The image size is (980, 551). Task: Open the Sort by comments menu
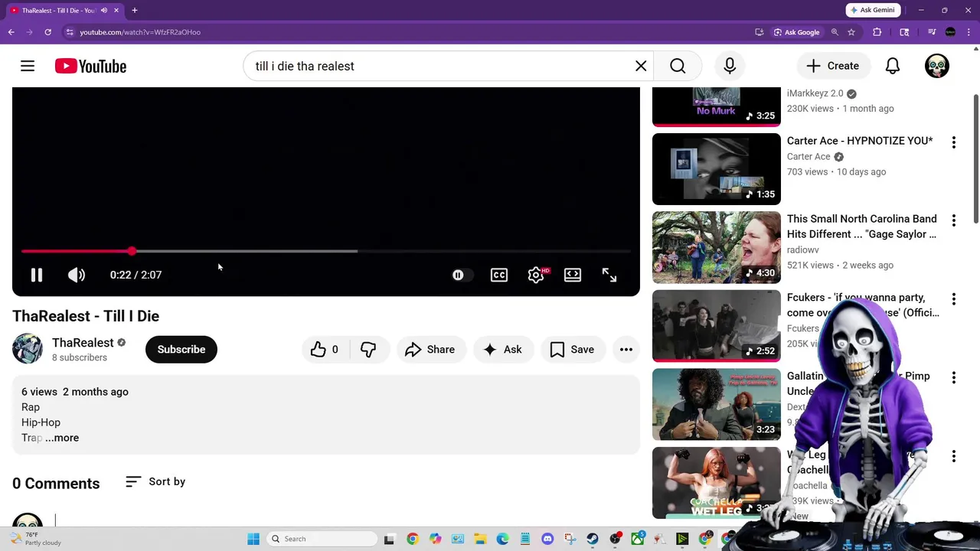[155, 481]
